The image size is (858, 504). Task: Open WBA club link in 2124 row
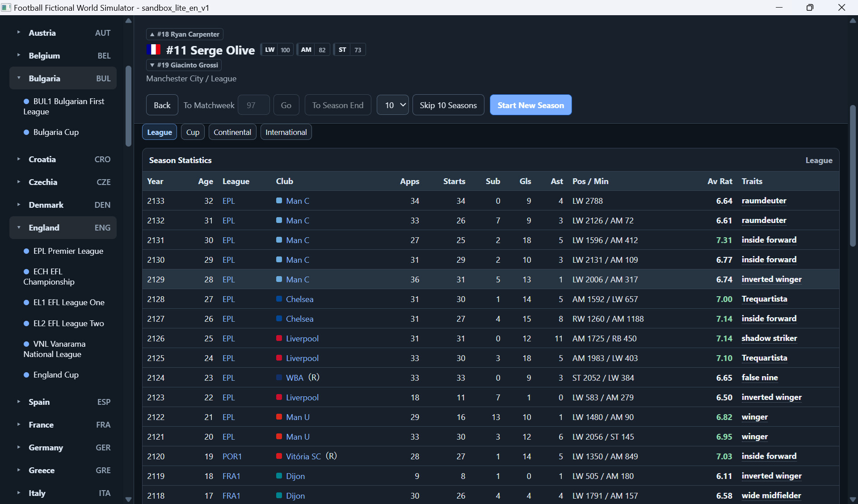coord(295,378)
